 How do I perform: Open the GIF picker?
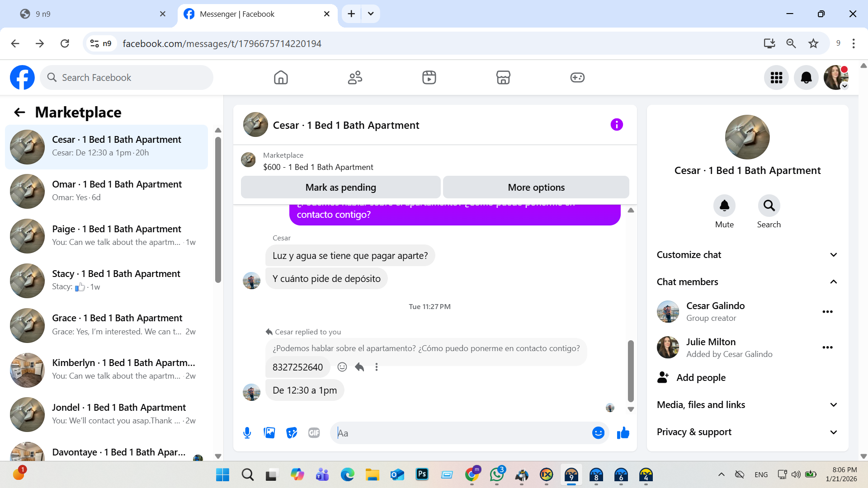coord(314,433)
